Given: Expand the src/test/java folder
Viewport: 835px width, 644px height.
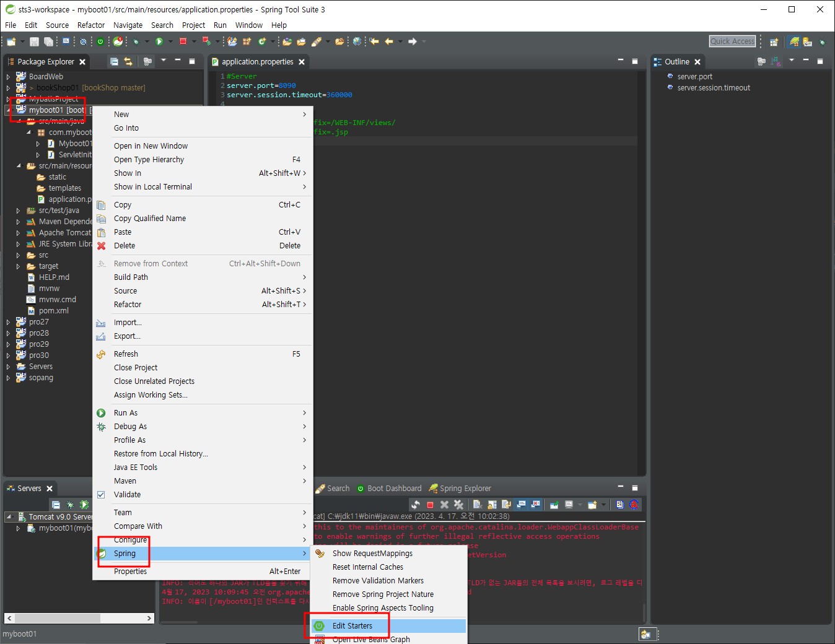Looking at the screenshot, I should tap(18, 211).
